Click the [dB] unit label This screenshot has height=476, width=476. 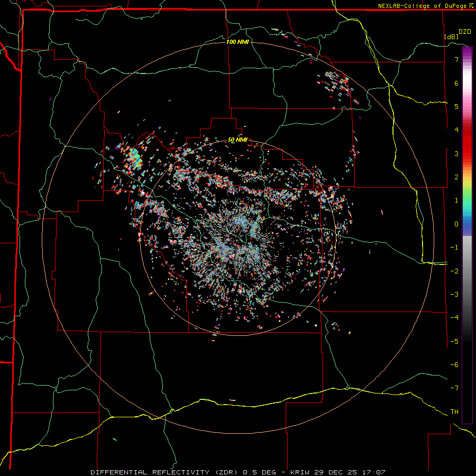(x=451, y=36)
